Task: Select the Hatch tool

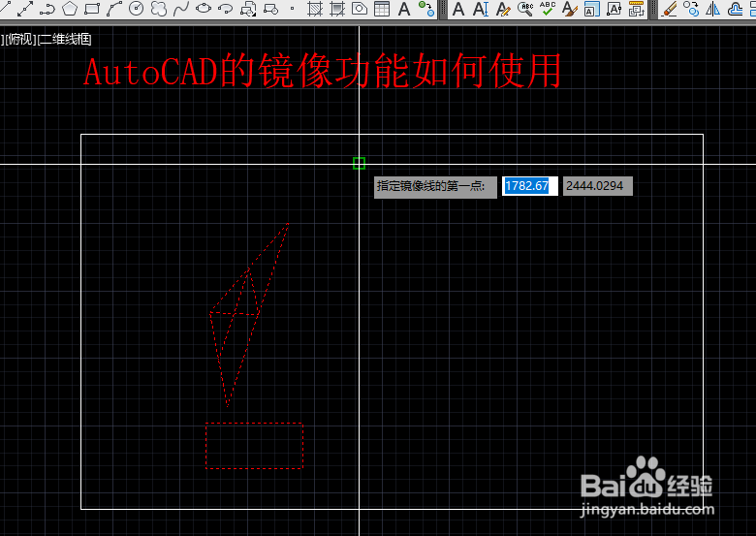Action: [315, 9]
